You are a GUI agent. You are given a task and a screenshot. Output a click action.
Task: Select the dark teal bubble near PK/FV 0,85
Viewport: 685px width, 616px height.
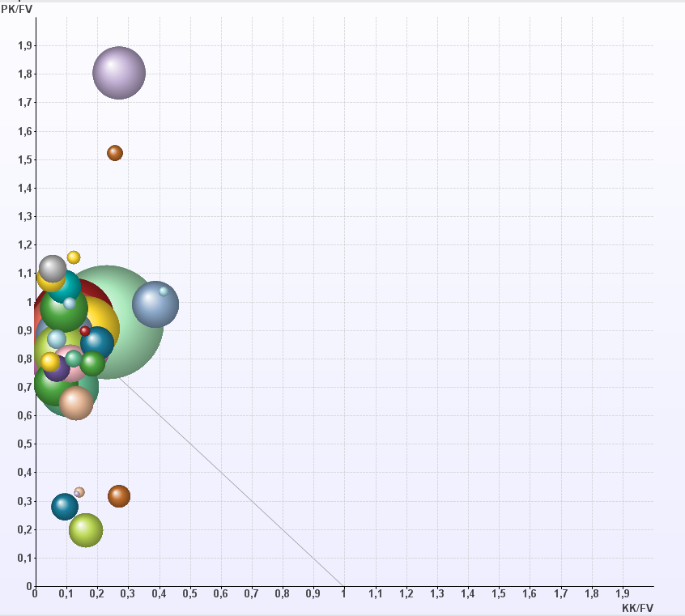tap(97, 343)
